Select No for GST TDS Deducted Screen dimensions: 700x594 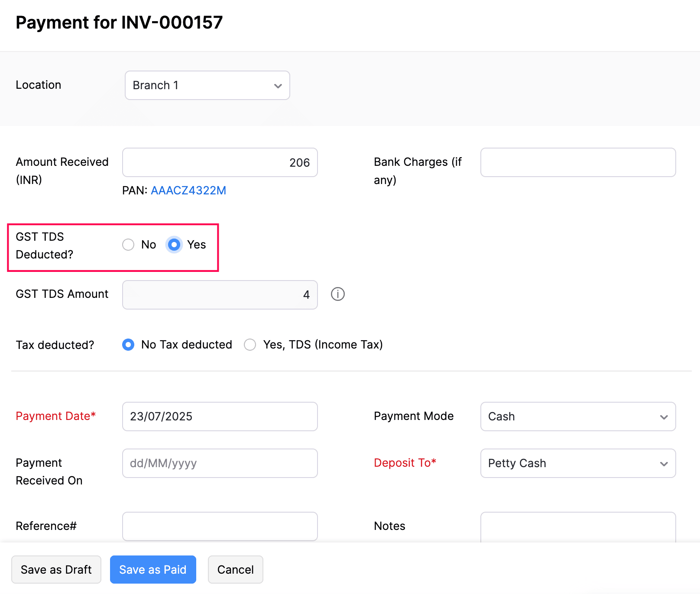click(128, 245)
